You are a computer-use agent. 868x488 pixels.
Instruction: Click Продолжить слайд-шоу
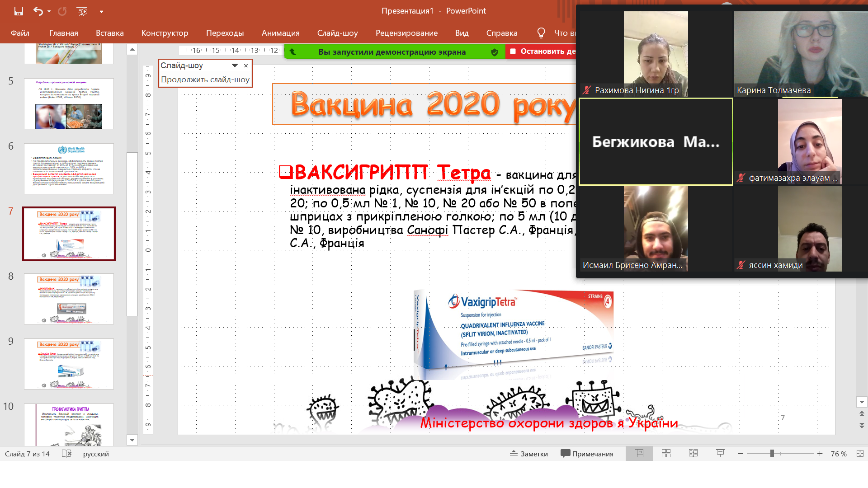205,80
